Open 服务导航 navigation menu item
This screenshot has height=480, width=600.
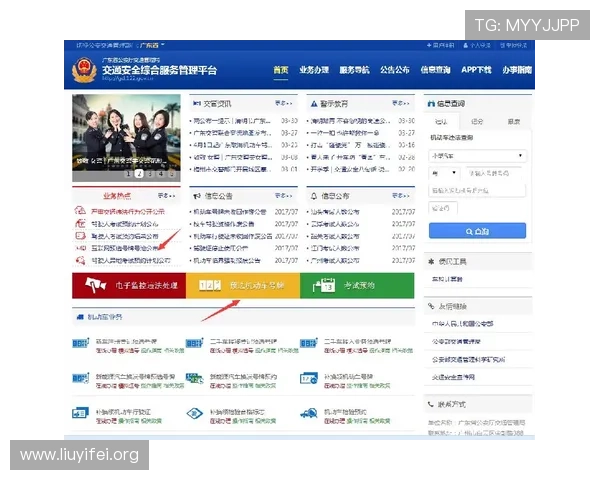(354, 70)
